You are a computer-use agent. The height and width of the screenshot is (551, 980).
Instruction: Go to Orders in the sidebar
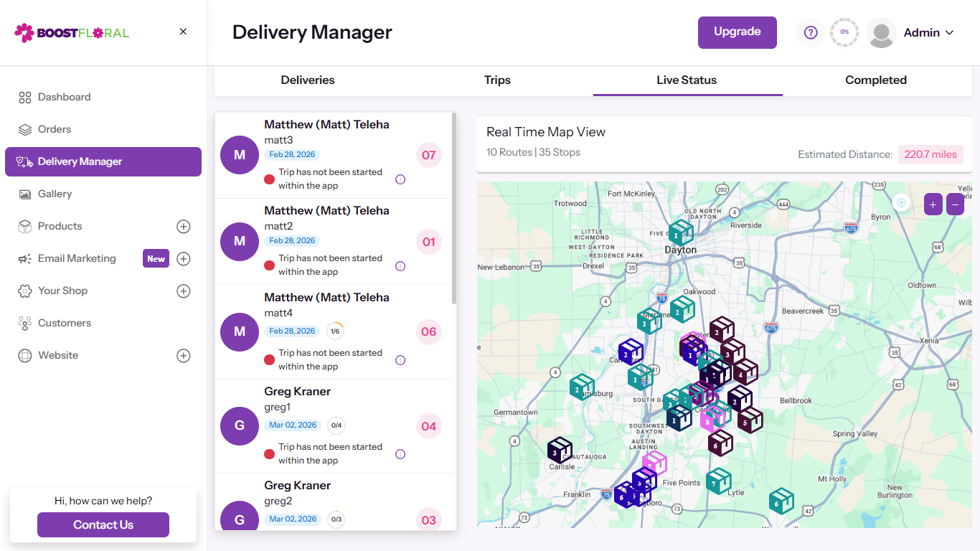[103, 129]
